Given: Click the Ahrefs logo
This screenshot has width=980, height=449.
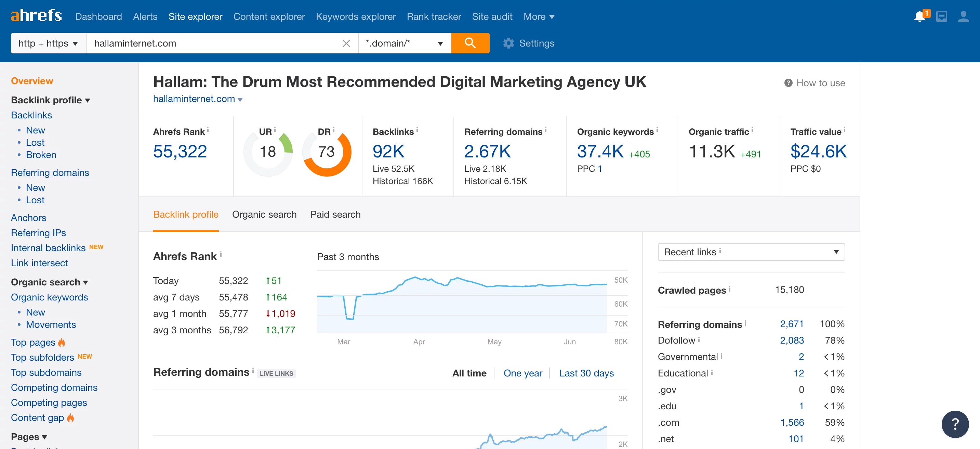Looking at the screenshot, I should 37,16.
